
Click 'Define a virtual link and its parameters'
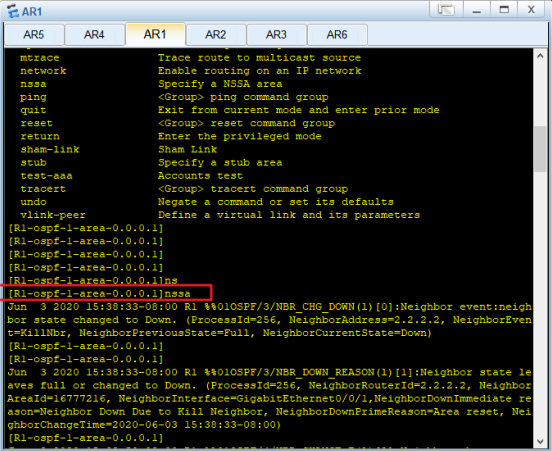pos(289,215)
